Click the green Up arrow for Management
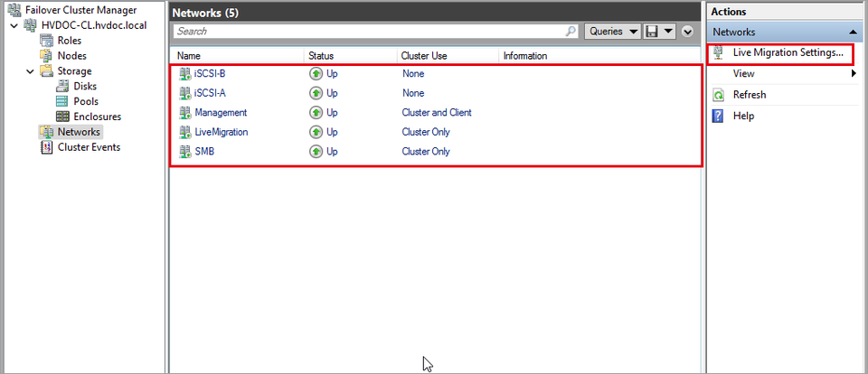 pyautogui.click(x=316, y=112)
